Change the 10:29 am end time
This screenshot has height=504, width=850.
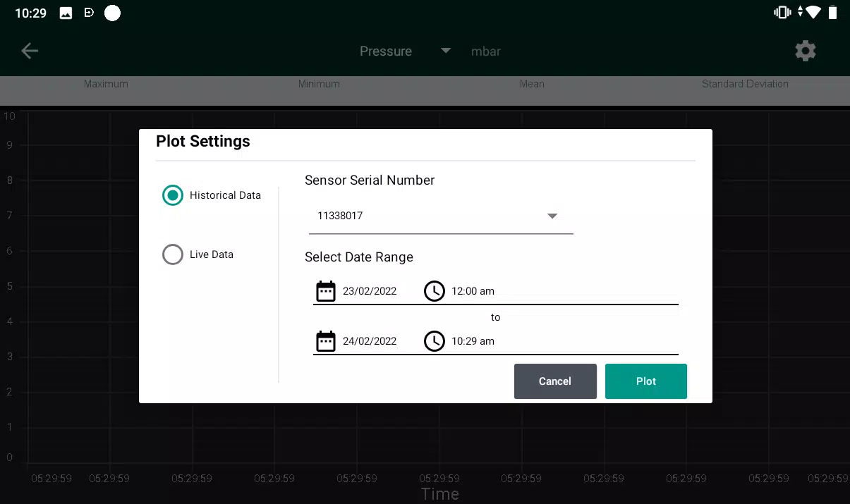coord(473,341)
